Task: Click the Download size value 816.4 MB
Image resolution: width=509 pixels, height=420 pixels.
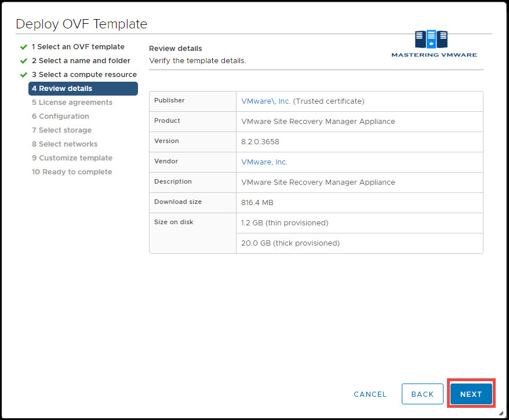Action: coord(257,203)
